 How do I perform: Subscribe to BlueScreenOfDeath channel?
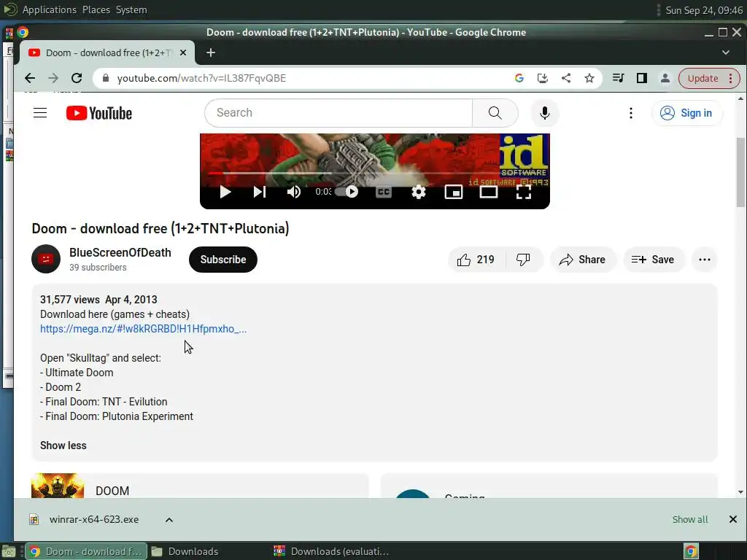point(223,260)
